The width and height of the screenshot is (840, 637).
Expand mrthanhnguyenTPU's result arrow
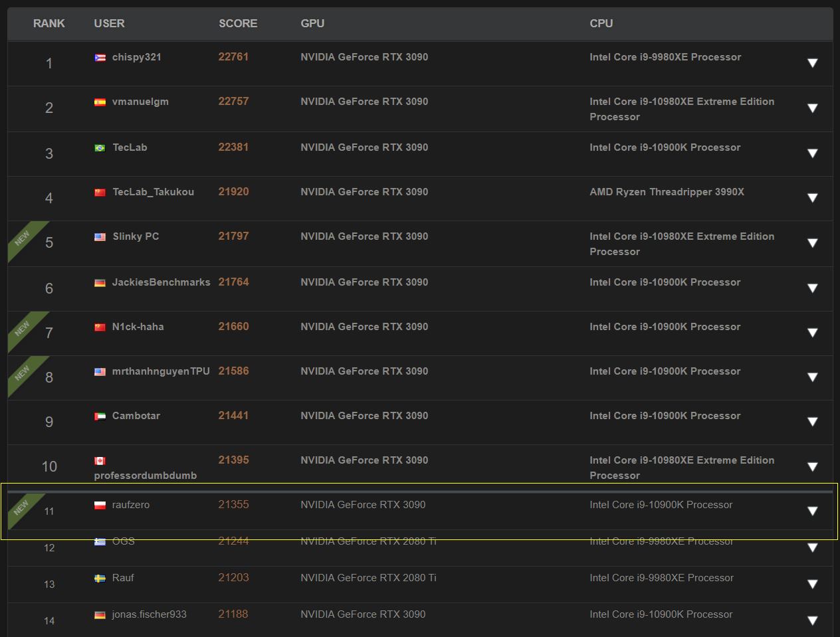812,377
